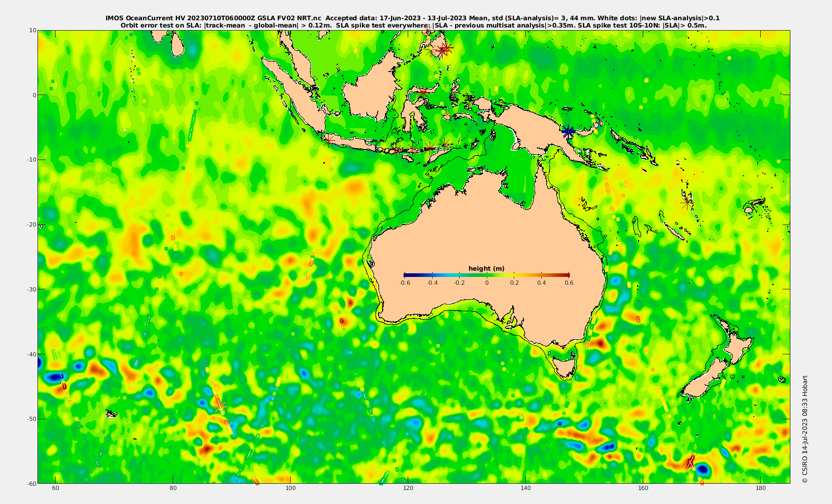Click the Sri Lanka island landmass
This screenshot has height=504, width=832.
click(178, 45)
